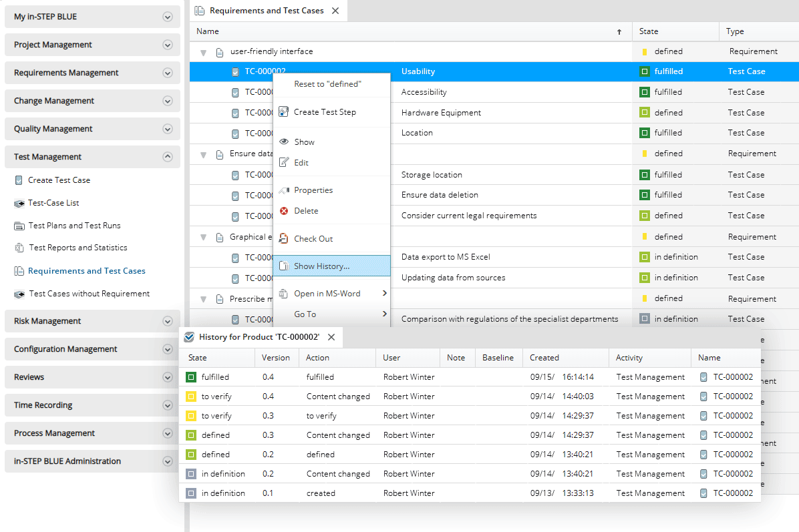Click the eye icon next to Show

click(x=283, y=142)
